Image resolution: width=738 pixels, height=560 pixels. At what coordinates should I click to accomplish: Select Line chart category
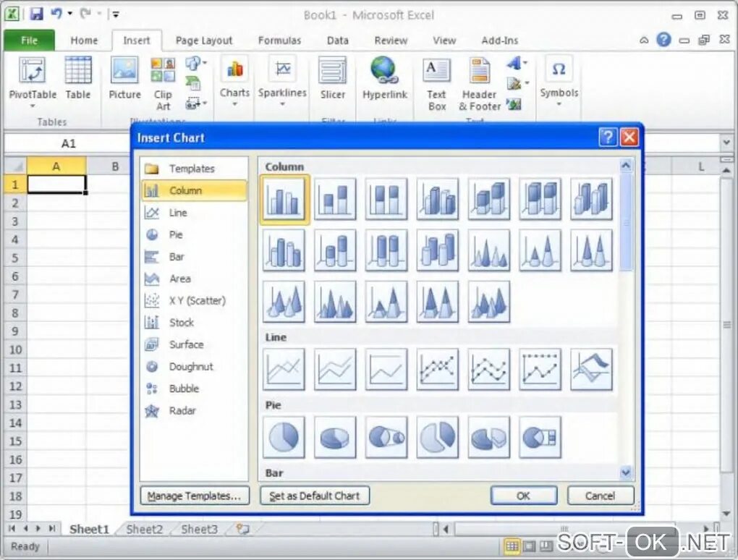[194, 213]
